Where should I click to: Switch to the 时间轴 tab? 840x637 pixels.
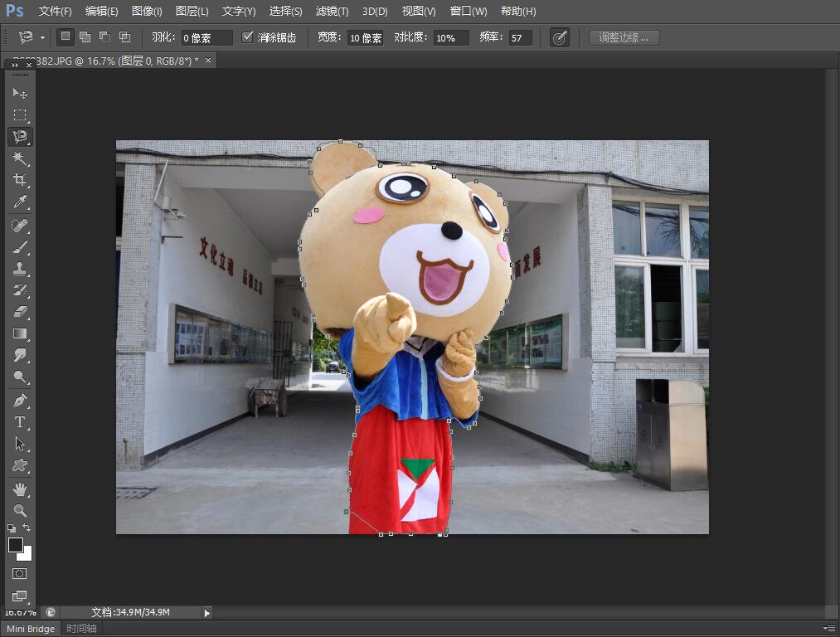click(81, 629)
